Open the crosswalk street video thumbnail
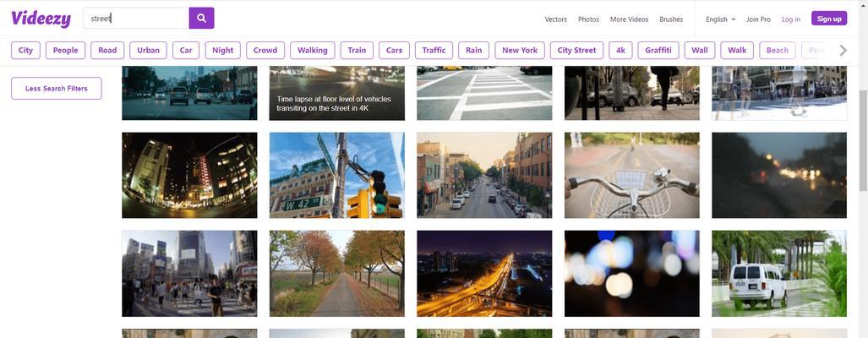Image resolution: width=868 pixels, height=338 pixels. (x=484, y=93)
